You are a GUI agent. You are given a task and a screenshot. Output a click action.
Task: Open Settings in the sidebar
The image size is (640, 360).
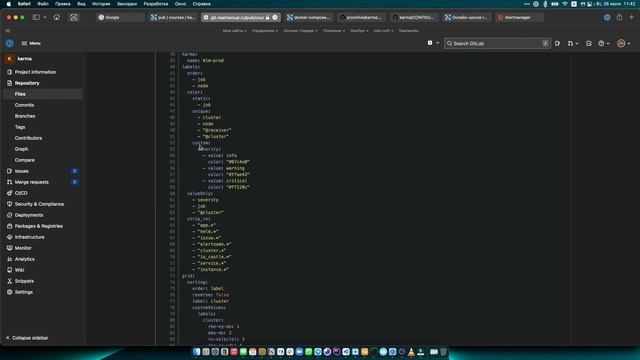click(x=20, y=293)
